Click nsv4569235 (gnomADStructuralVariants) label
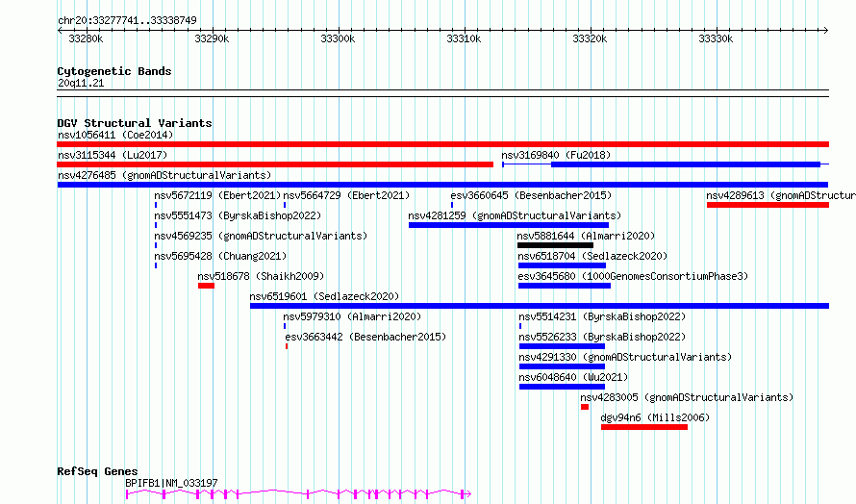The height and width of the screenshot is (504, 856). [x=261, y=236]
